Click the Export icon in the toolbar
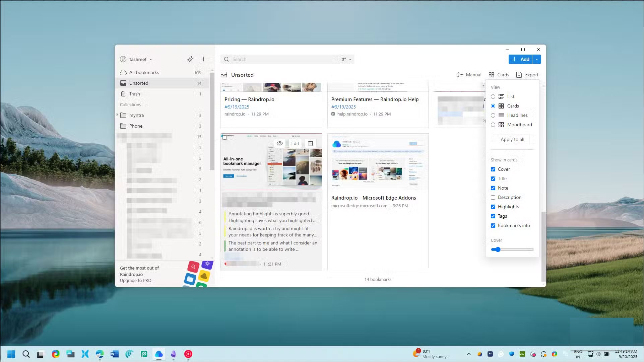 point(518,75)
